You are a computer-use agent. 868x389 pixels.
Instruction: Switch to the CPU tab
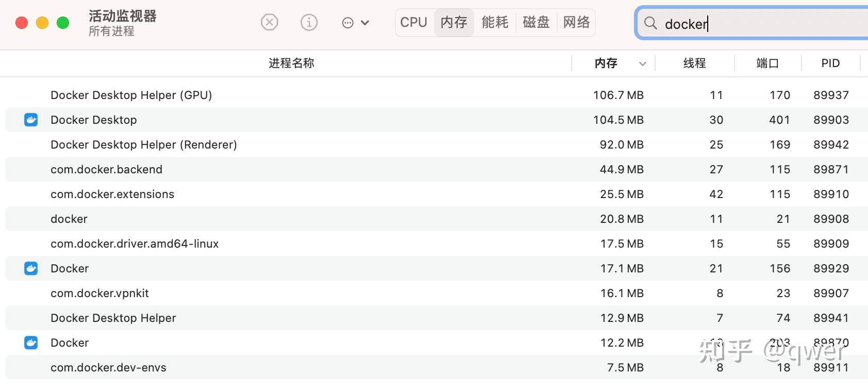click(414, 22)
